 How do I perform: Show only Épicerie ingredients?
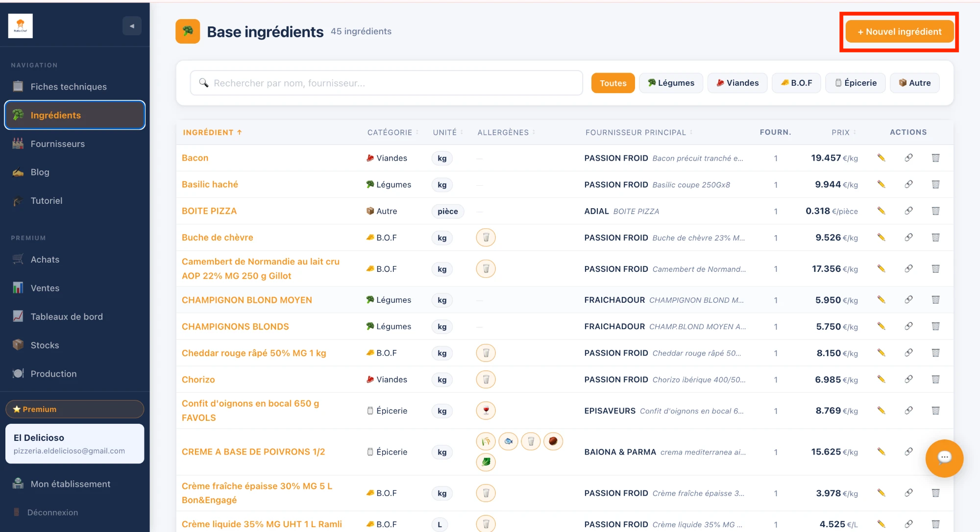856,83
